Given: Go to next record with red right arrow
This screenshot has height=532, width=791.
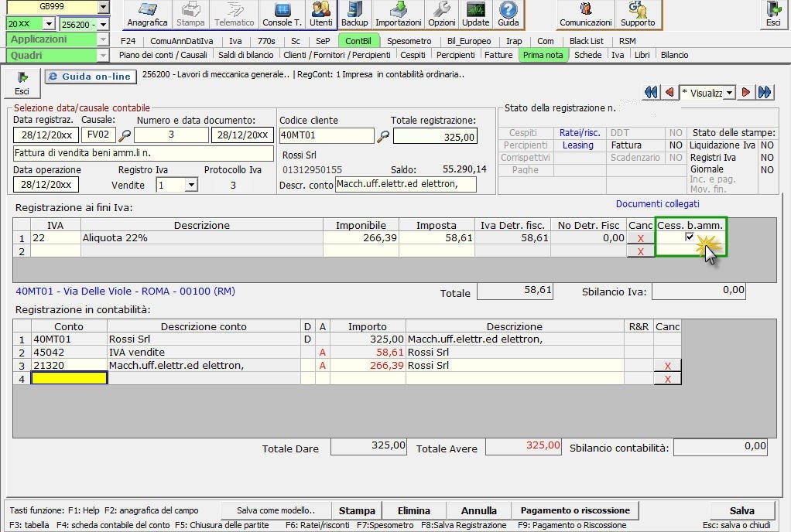Looking at the screenshot, I should [745, 92].
